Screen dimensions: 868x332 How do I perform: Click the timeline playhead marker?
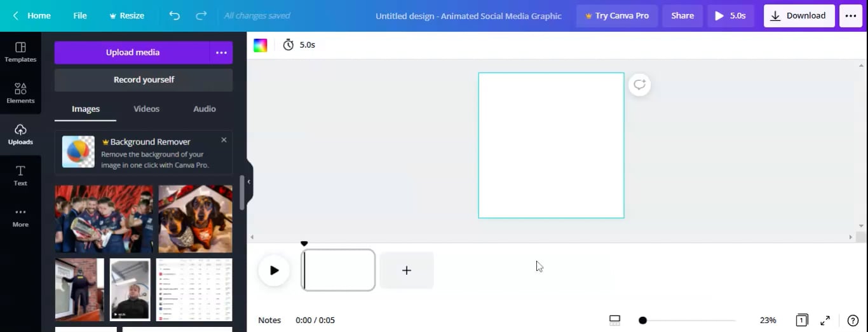coord(304,244)
